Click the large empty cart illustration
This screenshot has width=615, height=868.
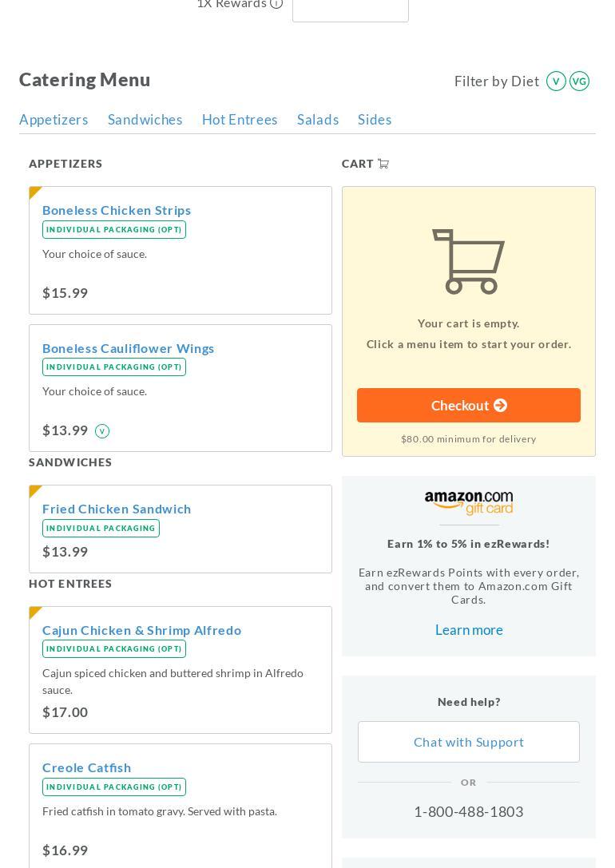coord(469,262)
